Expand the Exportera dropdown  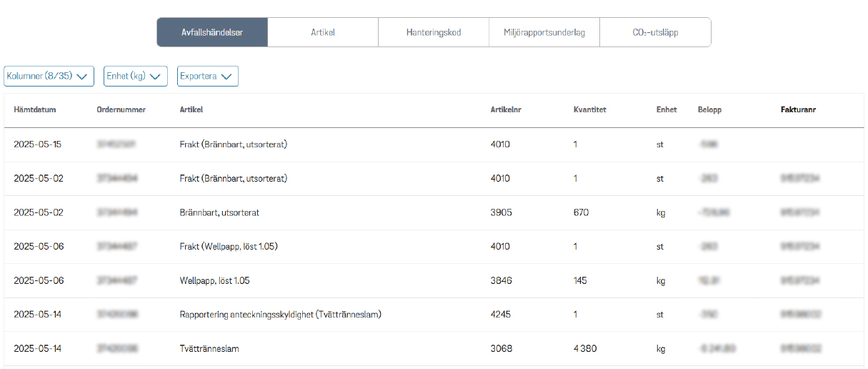click(207, 77)
